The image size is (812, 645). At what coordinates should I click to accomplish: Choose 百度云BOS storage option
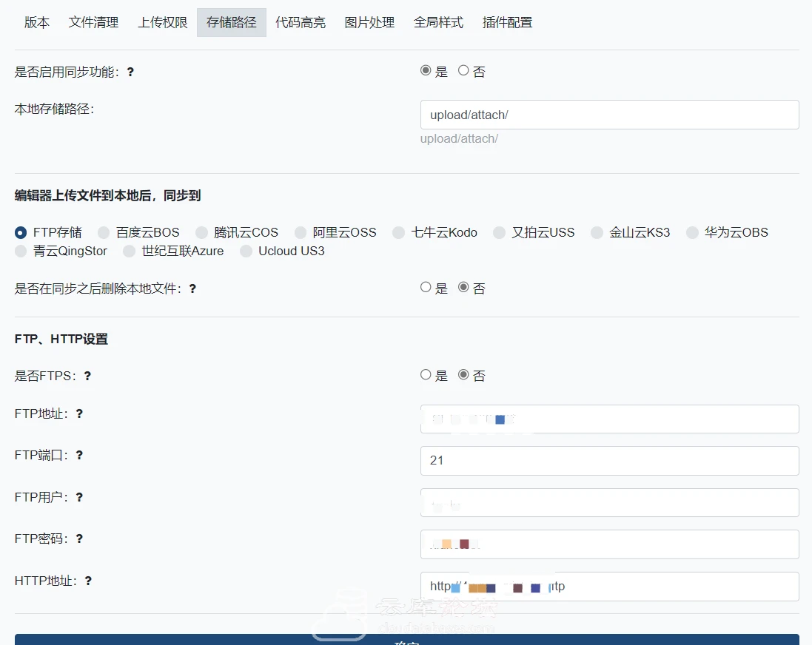click(x=104, y=233)
